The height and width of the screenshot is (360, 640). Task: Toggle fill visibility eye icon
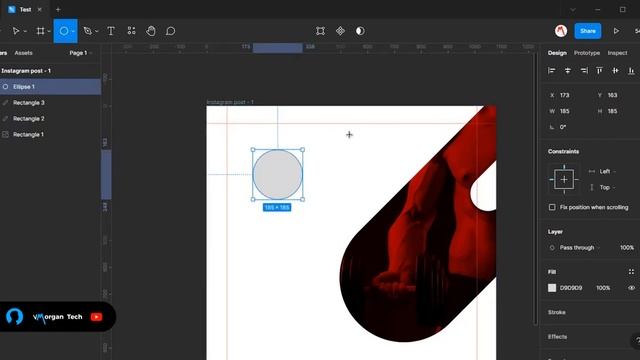(x=631, y=288)
